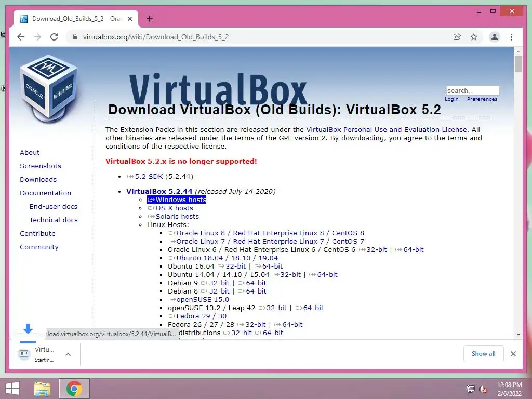Click the VirtualBox 5.2.44 link
532x399 pixels.
tap(159, 191)
